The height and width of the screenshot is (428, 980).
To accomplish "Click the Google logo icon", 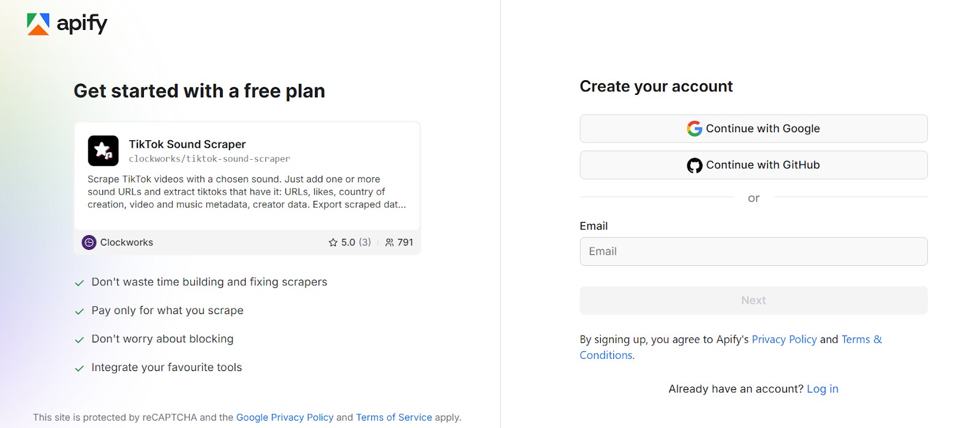I will click(694, 129).
